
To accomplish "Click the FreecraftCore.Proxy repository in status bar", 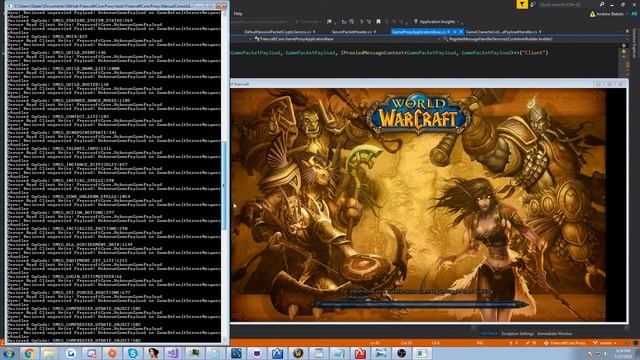I will [564, 343].
